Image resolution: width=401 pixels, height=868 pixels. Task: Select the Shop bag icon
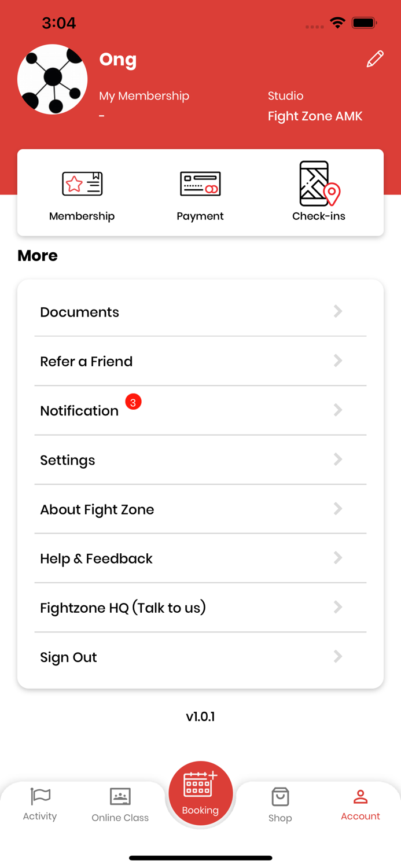(x=281, y=797)
